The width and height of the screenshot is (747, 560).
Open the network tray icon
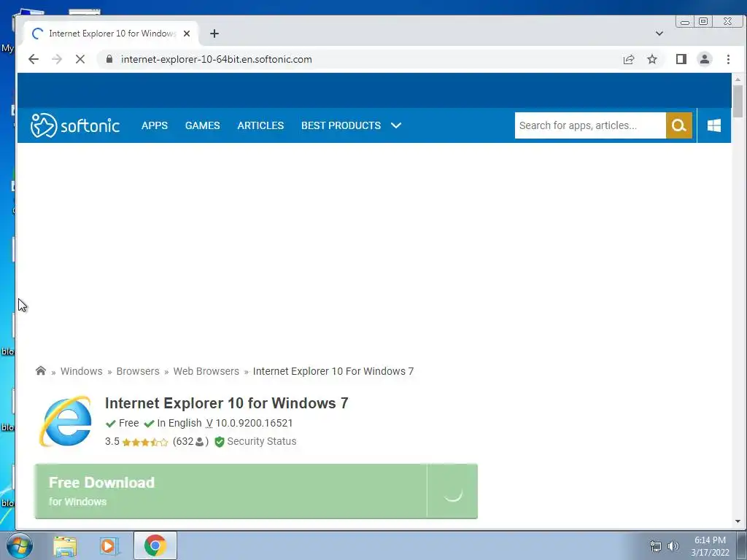tap(656, 545)
